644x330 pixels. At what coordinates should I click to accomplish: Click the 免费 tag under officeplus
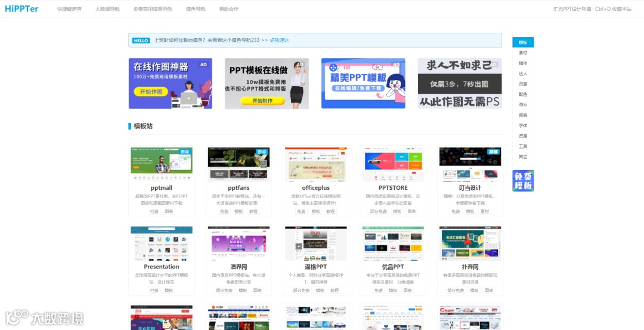301,211
